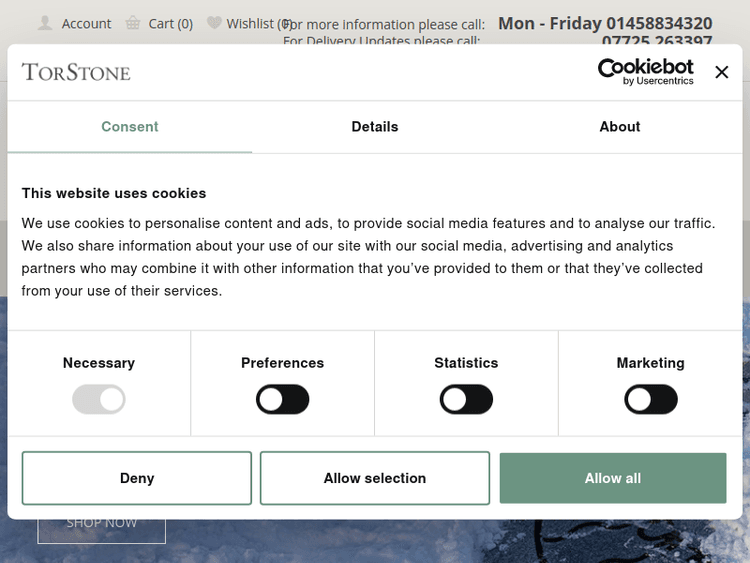Image resolution: width=750 pixels, height=563 pixels.
Task: Open the About tab
Action: pyautogui.click(x=620, y=127)
